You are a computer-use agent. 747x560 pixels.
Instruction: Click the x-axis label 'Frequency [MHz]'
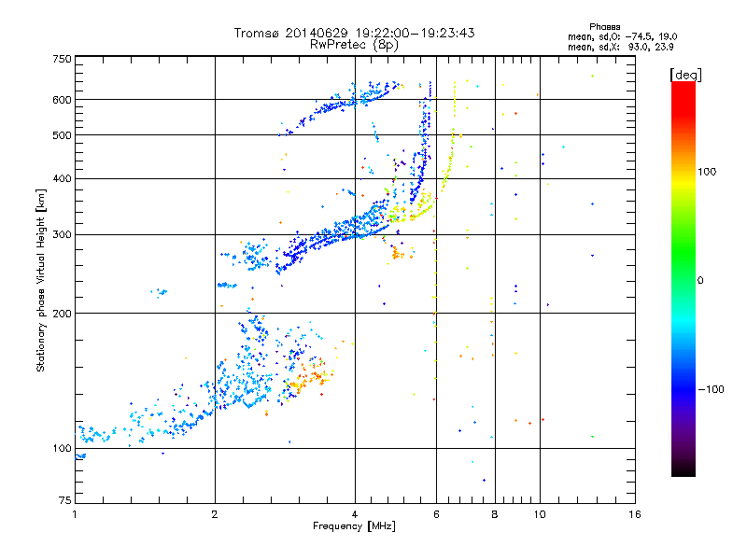pos(354,526)
